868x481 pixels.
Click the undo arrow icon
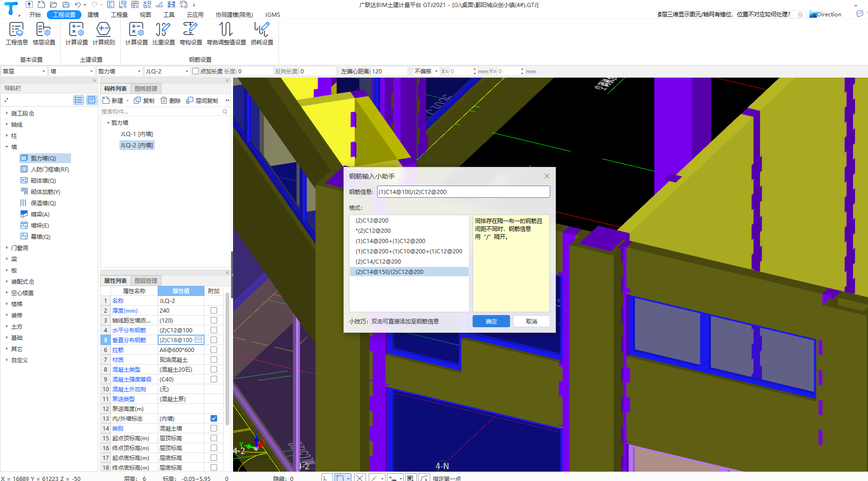[x=78, y=5]
